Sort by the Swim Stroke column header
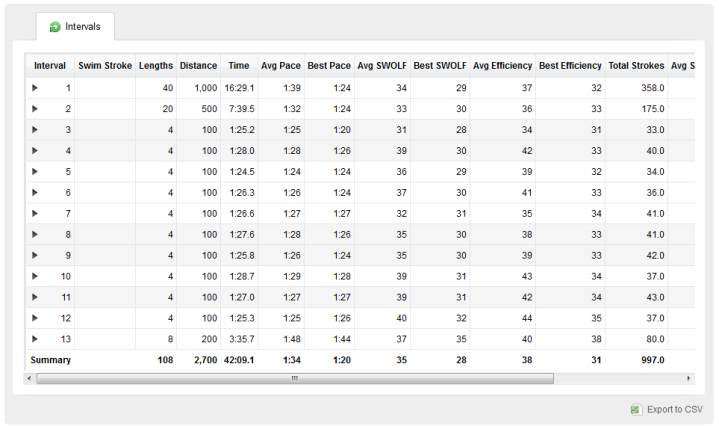Viewport: 719px width, 426px height. click(x=105, y=66)
